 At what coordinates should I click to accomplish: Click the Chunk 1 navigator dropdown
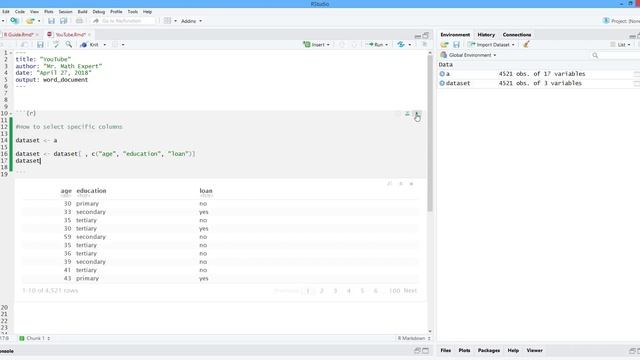(35, 338)
